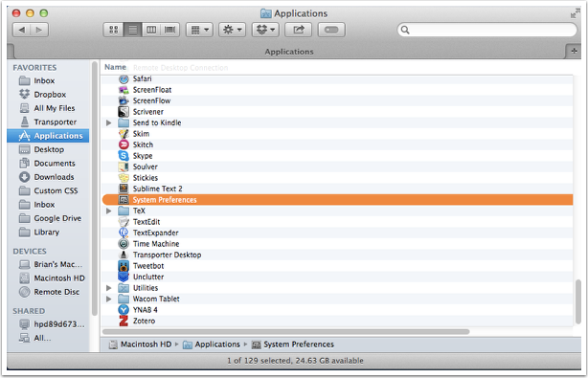Select the Soulver app icon
The image size is (588, 378).
coord(124,167)
